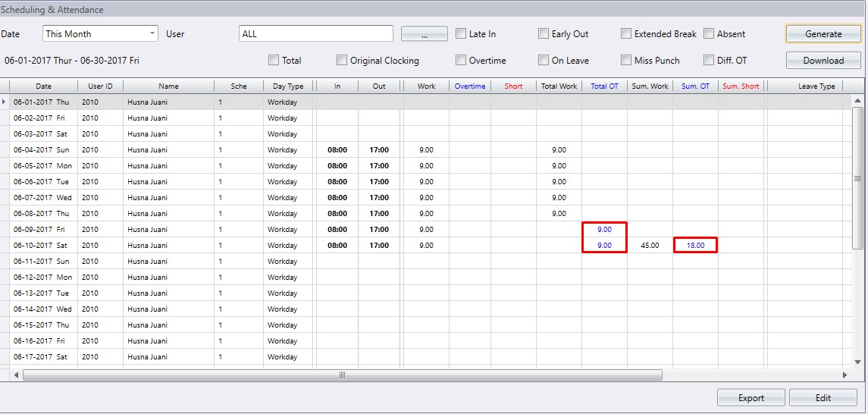
Task: Select the 06-02-2017 Fri date cell
Action: 44,118
